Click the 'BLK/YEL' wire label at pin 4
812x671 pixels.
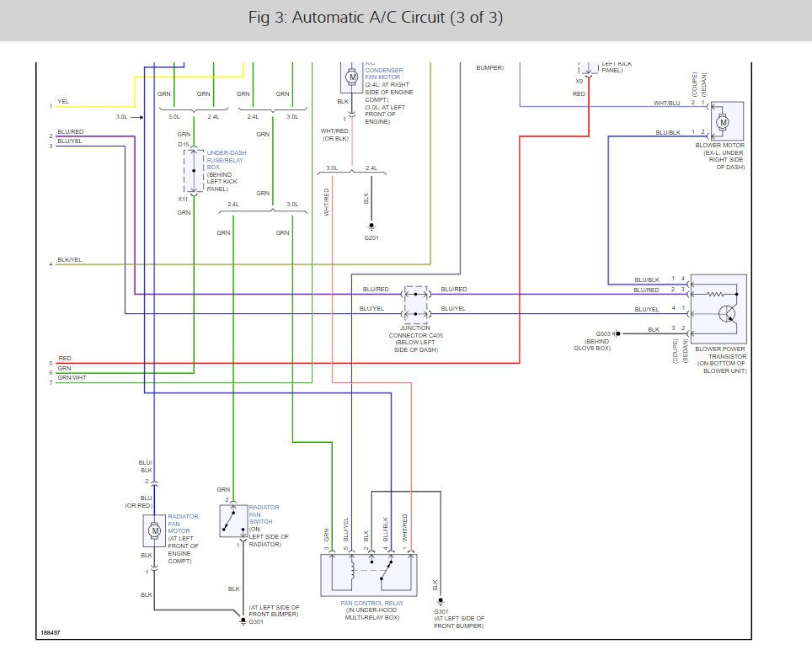pyautogui.click(x=69, y=260)
